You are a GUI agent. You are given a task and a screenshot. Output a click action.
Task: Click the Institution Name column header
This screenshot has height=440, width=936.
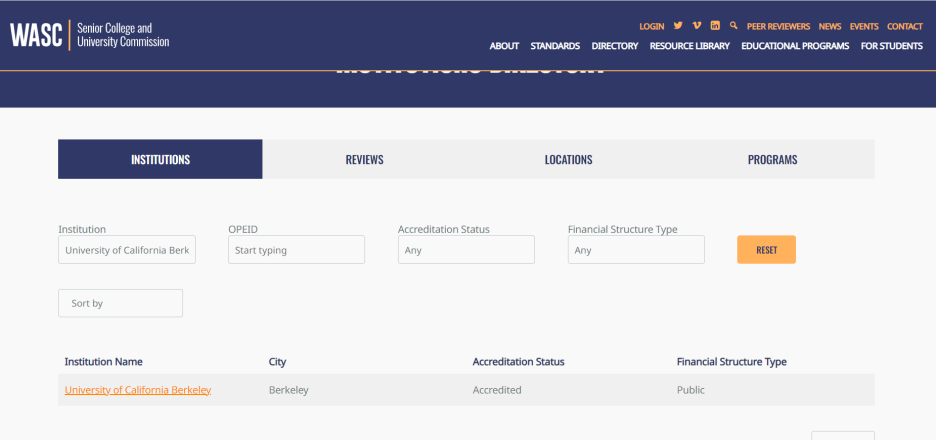point(103,362)
